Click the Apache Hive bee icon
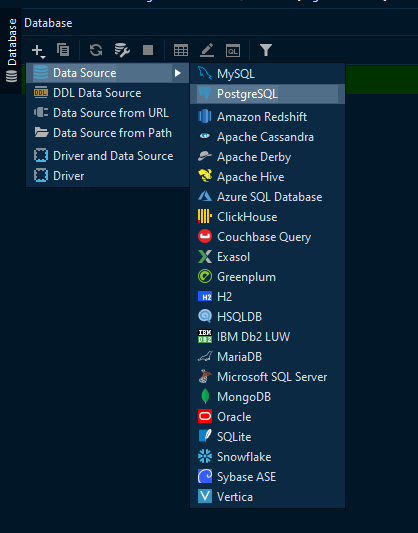Viewport: 418px width, 533px height. tap(205, 176)
